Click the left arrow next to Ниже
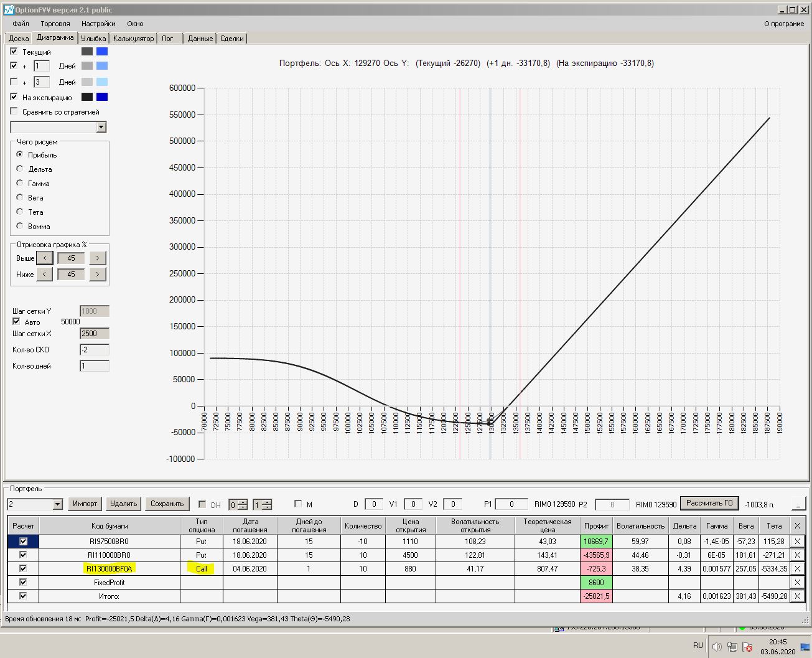812x658 pixels. point(44,275)
